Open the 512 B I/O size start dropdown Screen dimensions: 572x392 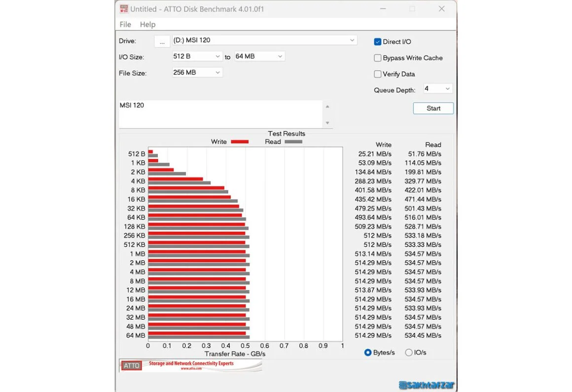pyautogui.click(x=197, y=57)
